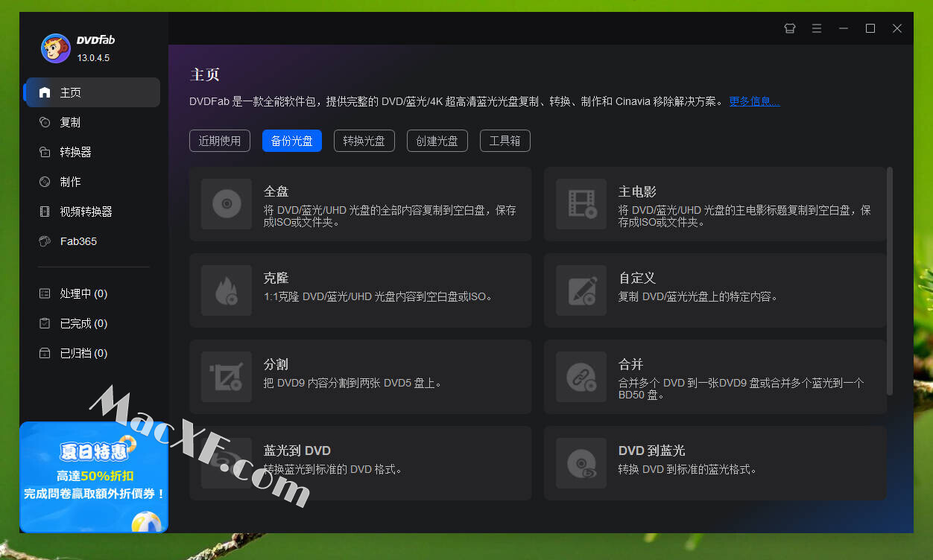Open the 制作 sidebar module

coord(92,182)
